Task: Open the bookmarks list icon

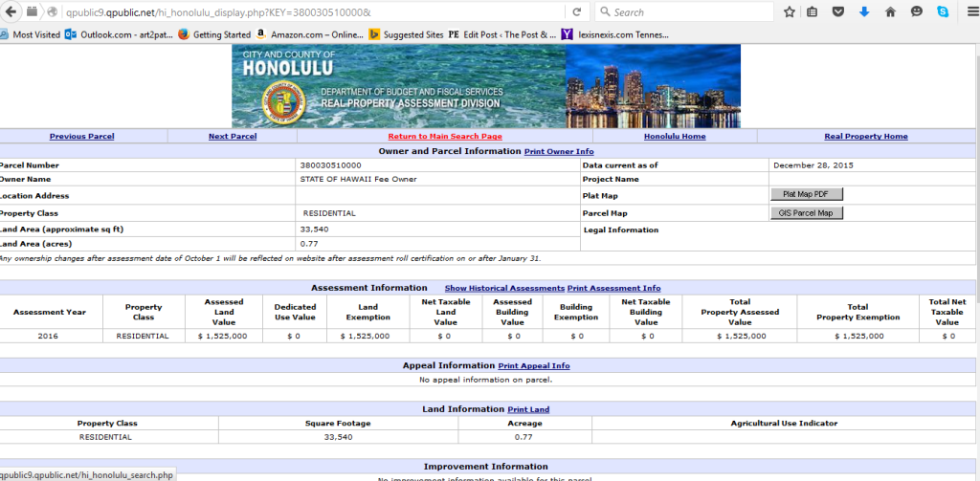Action: coord(813,12)
